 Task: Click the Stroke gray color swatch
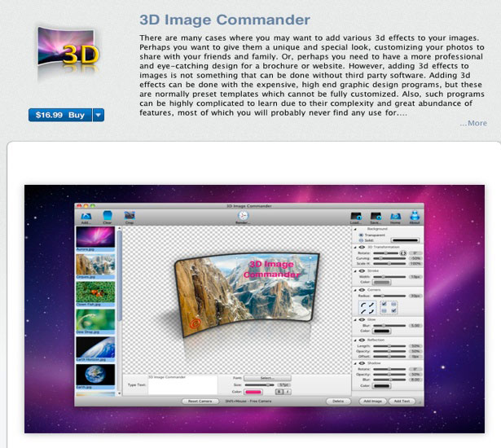click(x=382, y=282)
